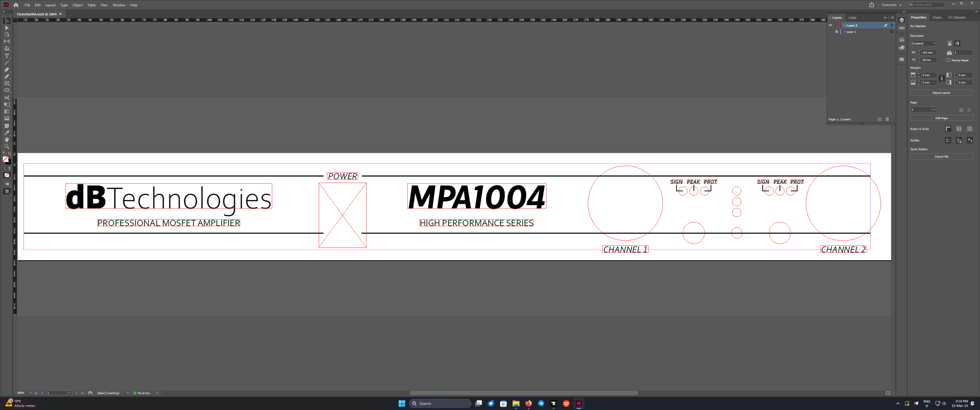Viewport: 980px width, 410px height.
Task: Select the Ellipse tool
Action: coord(7,90)
